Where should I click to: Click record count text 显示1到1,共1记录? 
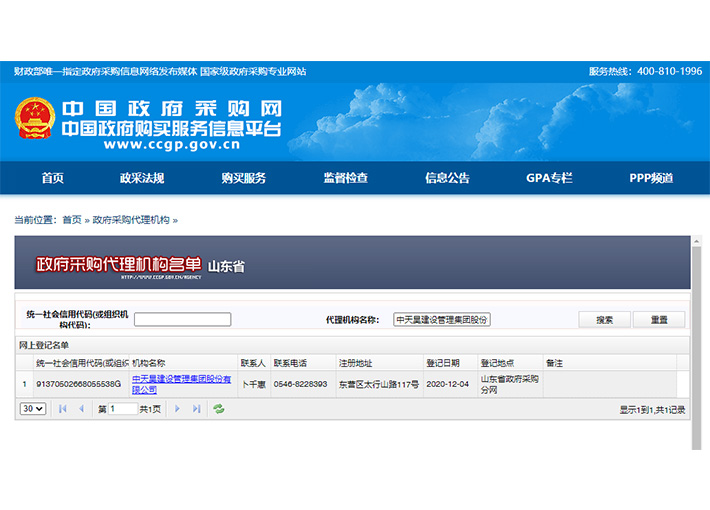652,409
